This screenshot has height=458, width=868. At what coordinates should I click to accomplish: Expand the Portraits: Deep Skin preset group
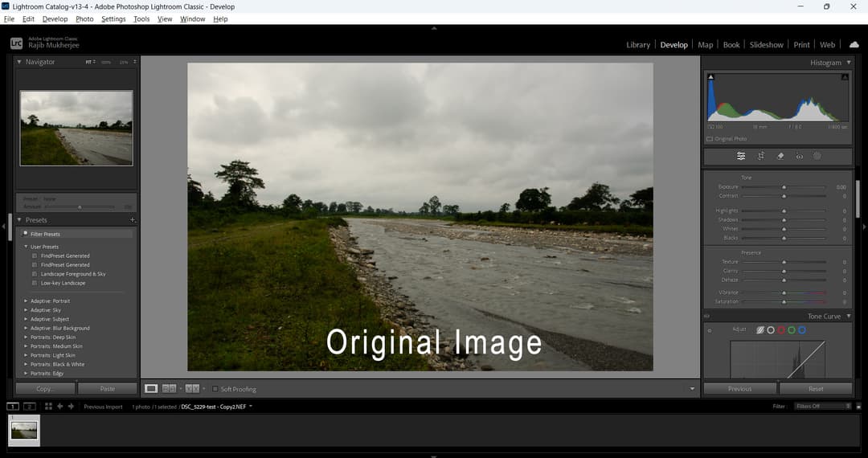click(x=26, y=337)
